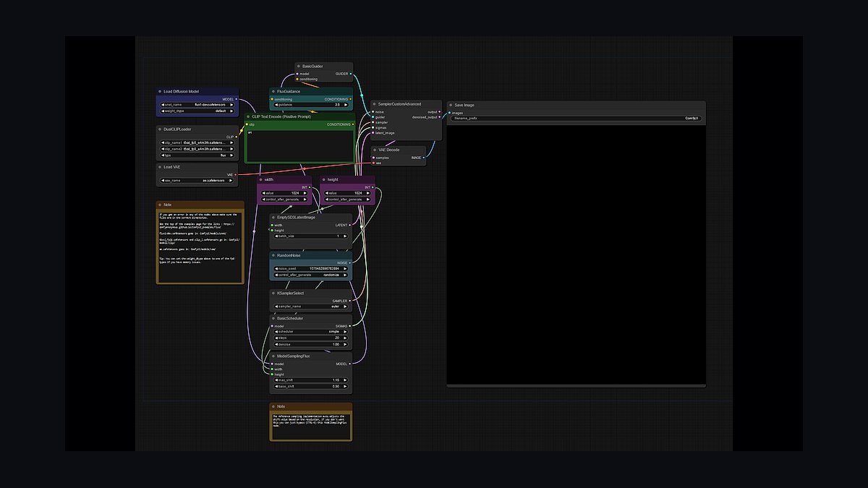Click the CLIP output socket on DualCLIPLoader
The width and height of the screenshot is (868, 488).
pyautogui.click(x=236, y=137)
